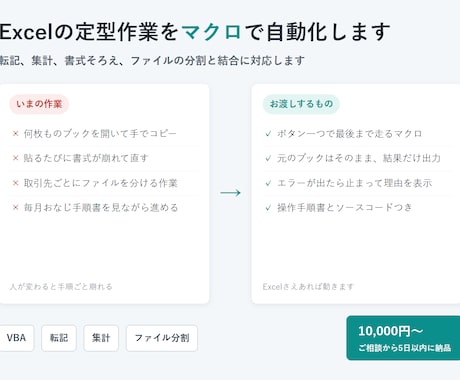Click the subtitle 転記、集計、書式そろえ text

[152, 61]
